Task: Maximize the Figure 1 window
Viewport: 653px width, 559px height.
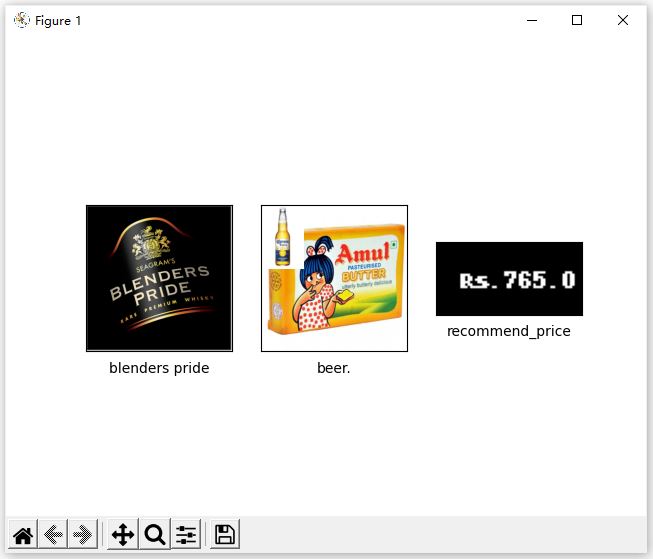Action: 577,20
